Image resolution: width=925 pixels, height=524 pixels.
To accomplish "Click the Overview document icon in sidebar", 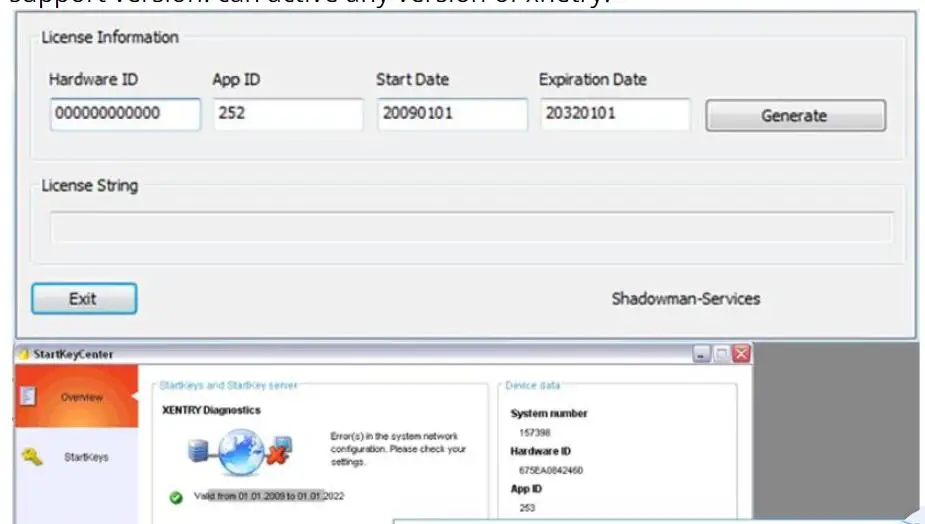I will click(28, 396).
